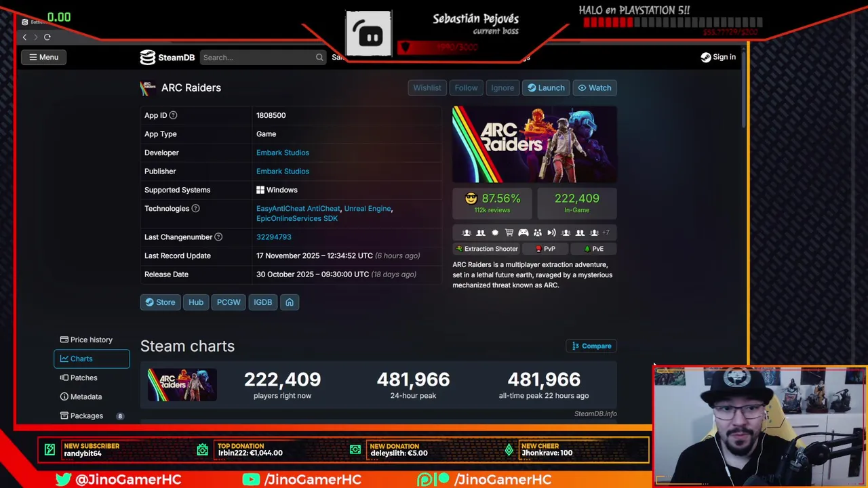The image size is (868, 488).
Task: Click the search magnifier icon
Action: (x=319, y=58)
